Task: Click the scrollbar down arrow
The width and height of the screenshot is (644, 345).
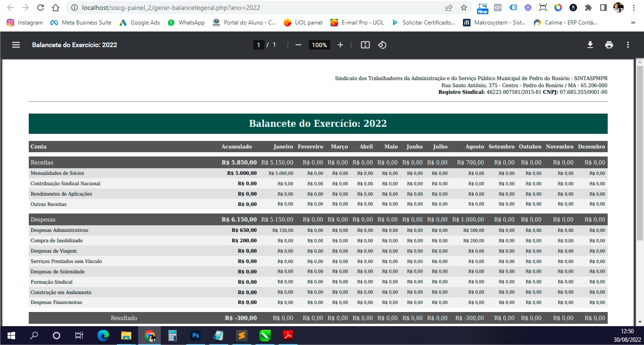Action: click(x=640, y=322)
